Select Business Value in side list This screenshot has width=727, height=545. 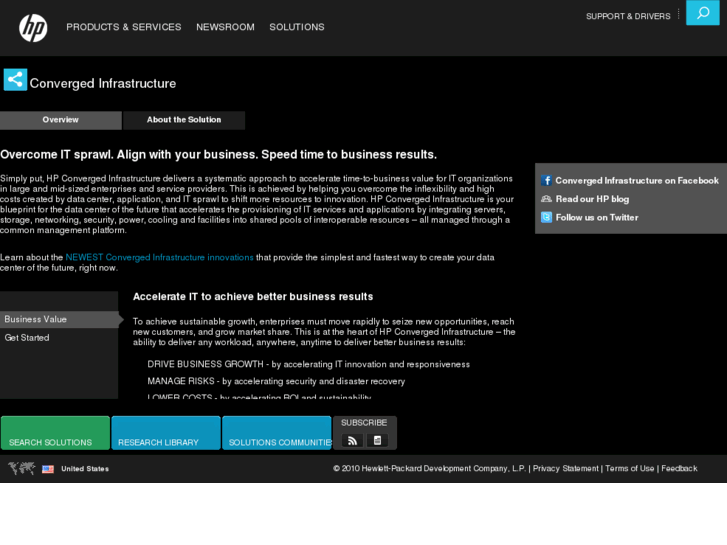(59, 319)
